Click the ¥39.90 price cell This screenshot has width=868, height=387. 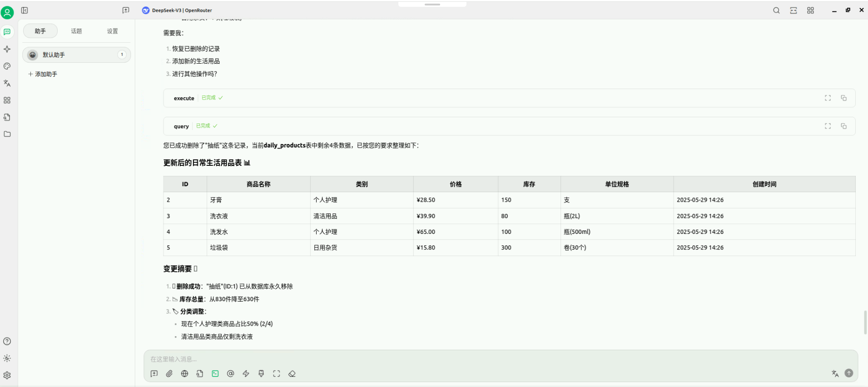point(456,216)
